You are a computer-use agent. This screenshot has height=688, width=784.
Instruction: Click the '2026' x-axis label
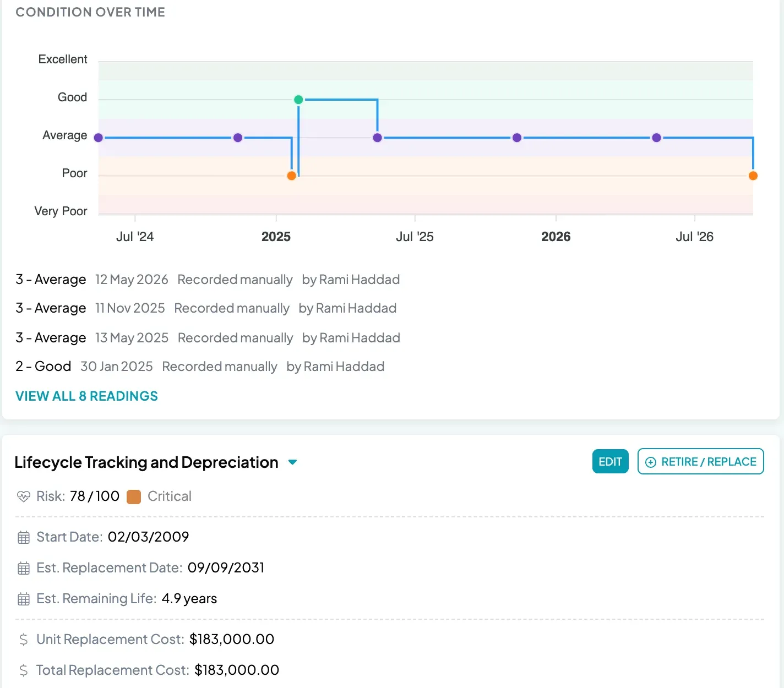[x=556, y=237]
